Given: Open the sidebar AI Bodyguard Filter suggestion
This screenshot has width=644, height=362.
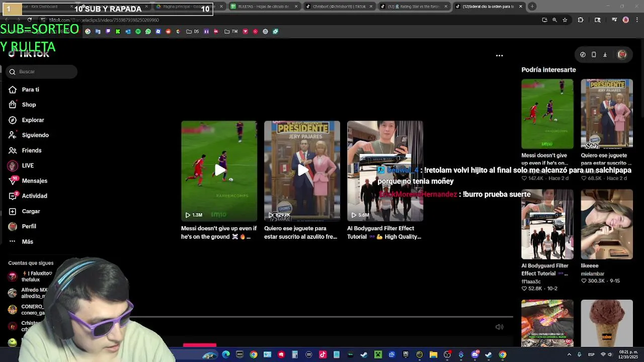Looking at the screenshot, I should (x=547, y=224).
